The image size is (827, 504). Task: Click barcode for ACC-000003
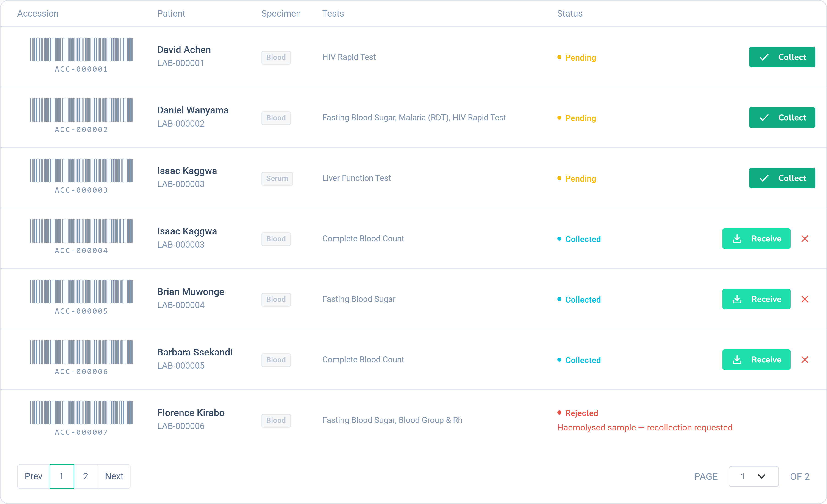tap(82, 171)
